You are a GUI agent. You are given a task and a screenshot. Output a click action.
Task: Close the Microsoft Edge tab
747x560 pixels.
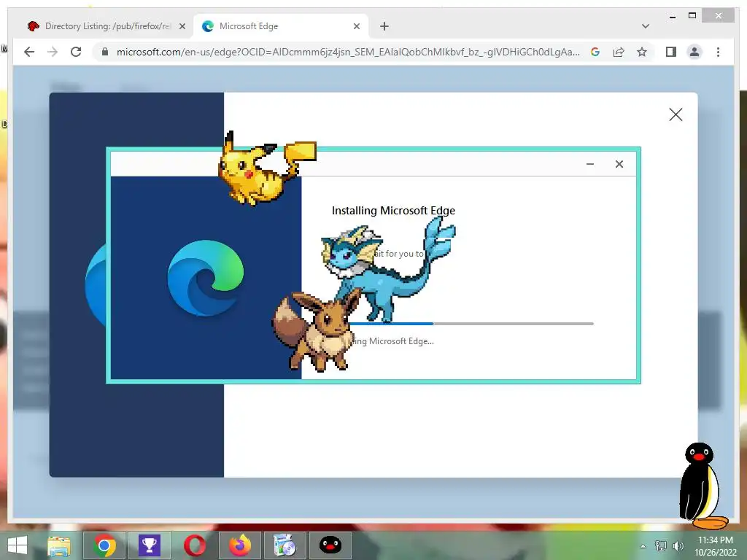356,27
